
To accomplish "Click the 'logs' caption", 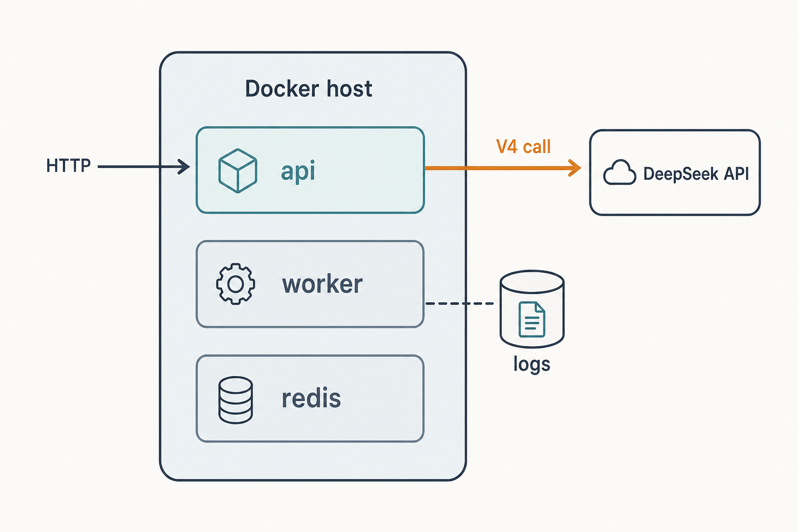I will [531, 364].
